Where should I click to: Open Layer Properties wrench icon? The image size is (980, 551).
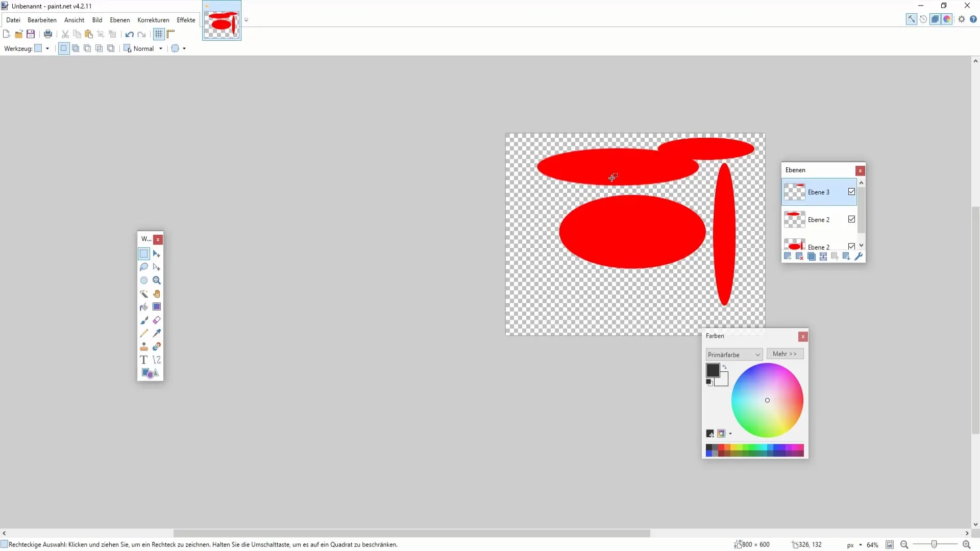859,256
